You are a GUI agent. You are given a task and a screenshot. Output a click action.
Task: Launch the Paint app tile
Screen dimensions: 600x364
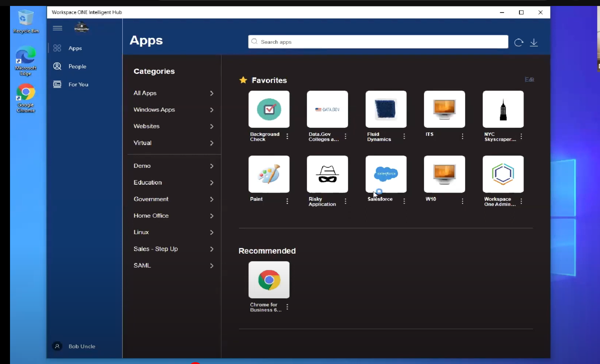click(269, 174)
